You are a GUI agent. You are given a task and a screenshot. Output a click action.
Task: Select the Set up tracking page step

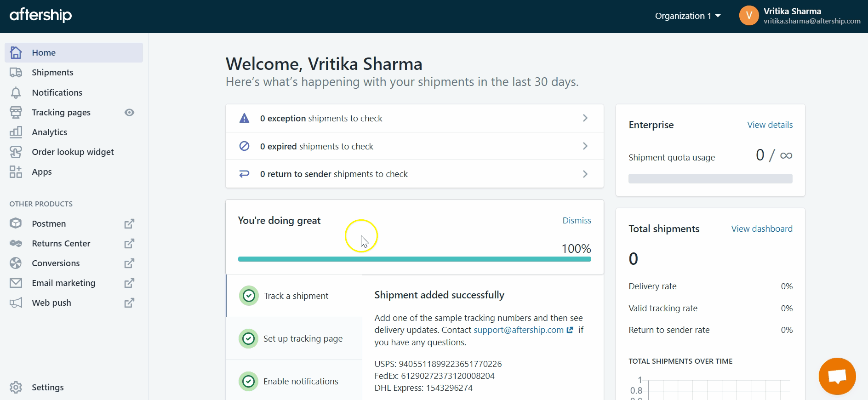point(294,339)
